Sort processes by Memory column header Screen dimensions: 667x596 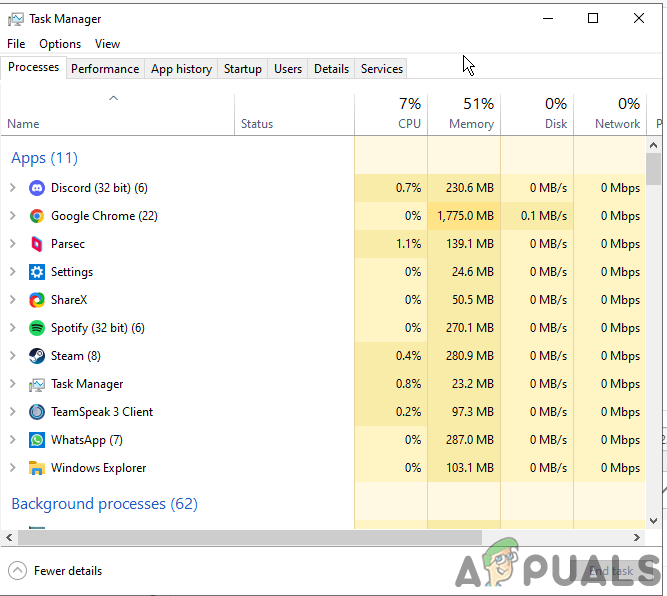[x=464, y=114]
